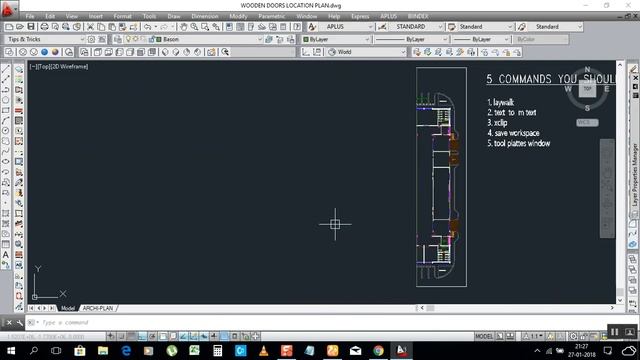Open the Draw menu
This screenshot has width=640, height=360.
(x=174, y=16)
